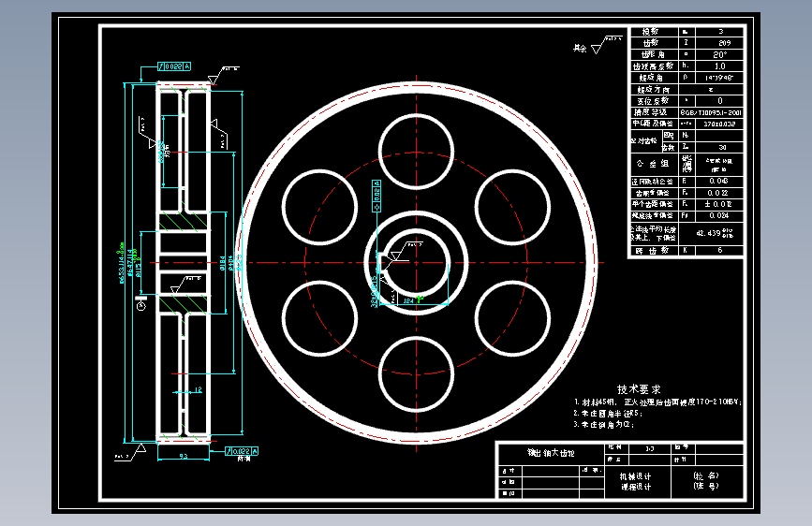Click the bottom lightening hole of the gear
This screenshot has width=812, height=526.
pyautogui.click(x=416, y=373)
